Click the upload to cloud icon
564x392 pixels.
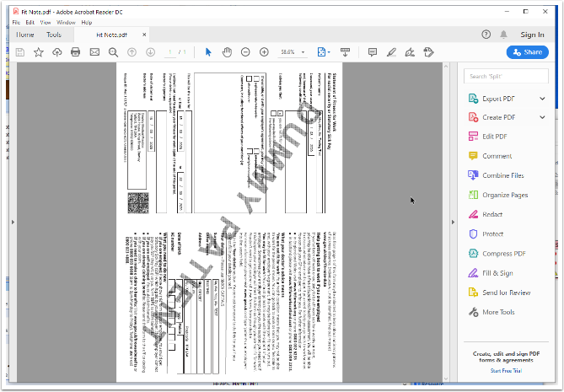point(56,52)
